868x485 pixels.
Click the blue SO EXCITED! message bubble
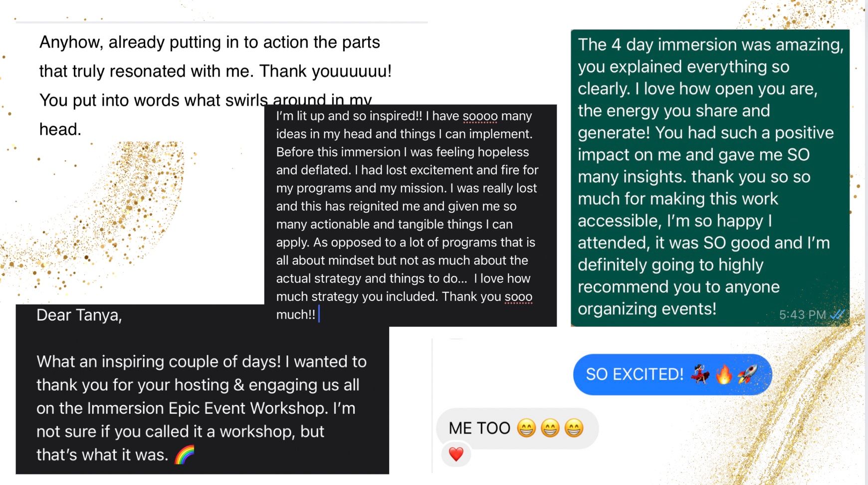(x=672, y=374)
